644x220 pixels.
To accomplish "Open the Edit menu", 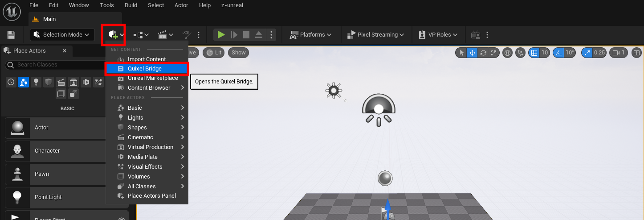I will pos(53,5).
